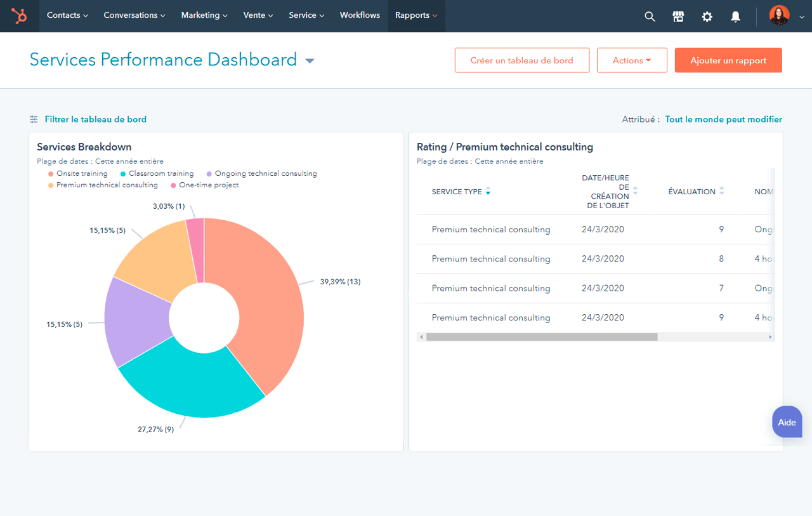Click the dashboard filter sliders icon
This screenshot has height=516, width=812.
click(x=34, y=119)
